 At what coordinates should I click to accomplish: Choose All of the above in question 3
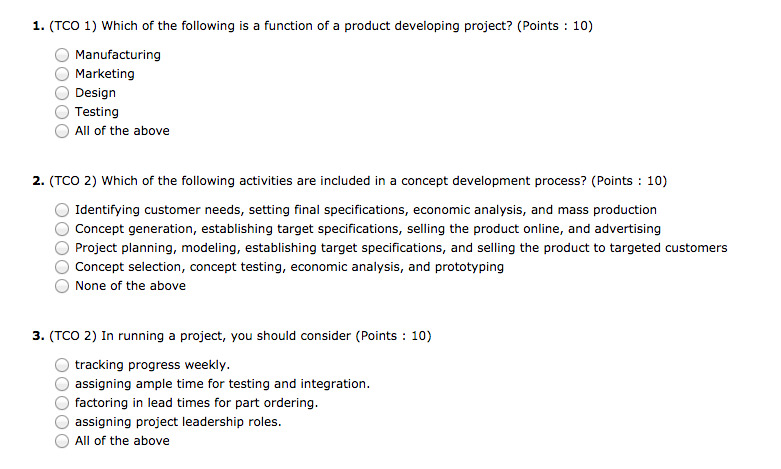click(62, 441)
